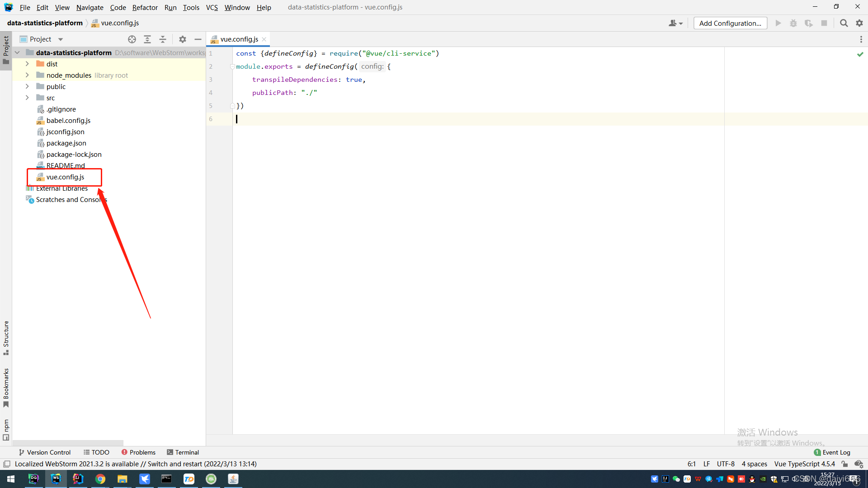Open the Event Log
Viewport: 868px width, 488px height.
(832, 452)
